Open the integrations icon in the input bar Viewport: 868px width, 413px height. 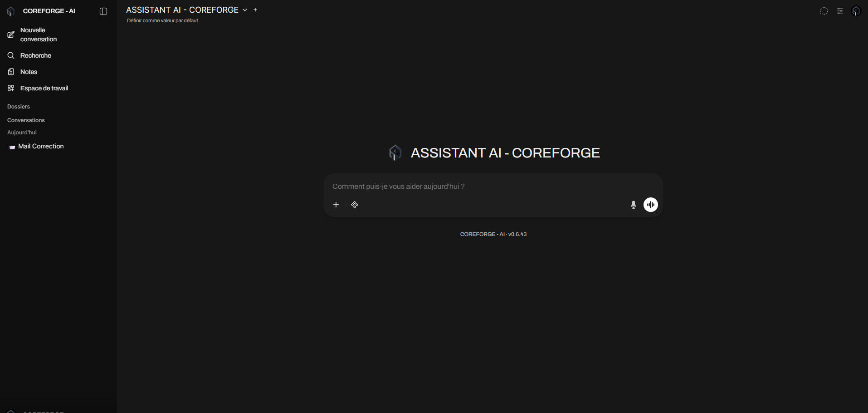tap(355, 205)
